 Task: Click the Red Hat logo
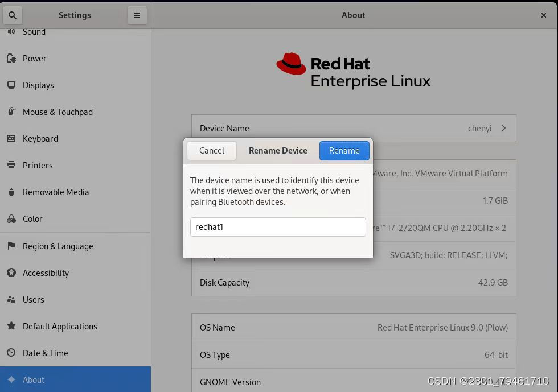(354, 71)
